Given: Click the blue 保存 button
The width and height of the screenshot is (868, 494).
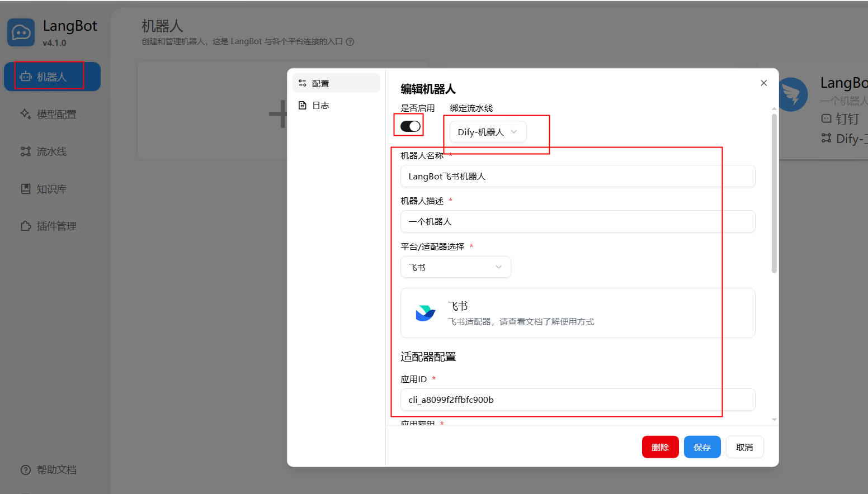Looking at the screenshot, I should [x=702, y=447].
